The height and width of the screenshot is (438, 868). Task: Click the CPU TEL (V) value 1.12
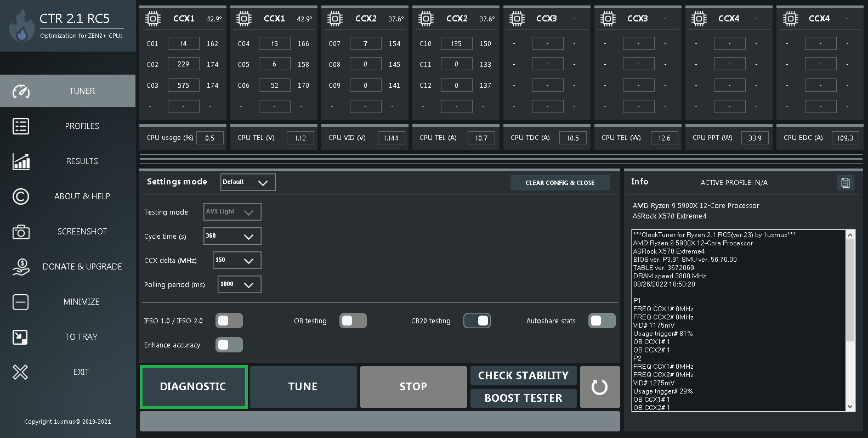coord(300,138)
